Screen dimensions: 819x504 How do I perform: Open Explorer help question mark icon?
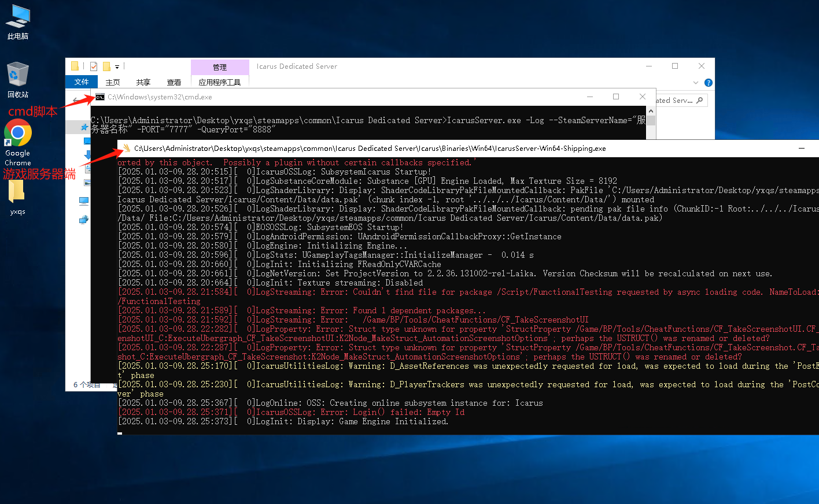coord(709,83)
